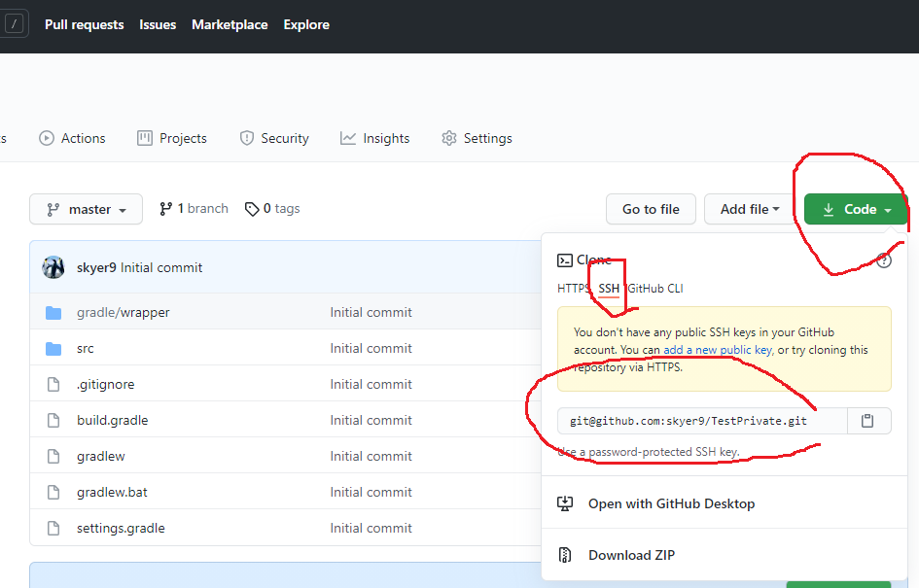Image resolution: width=919 pixels, height=588 pixels.
Task: Switch to the Security tab
Action: tap(274, 138)
